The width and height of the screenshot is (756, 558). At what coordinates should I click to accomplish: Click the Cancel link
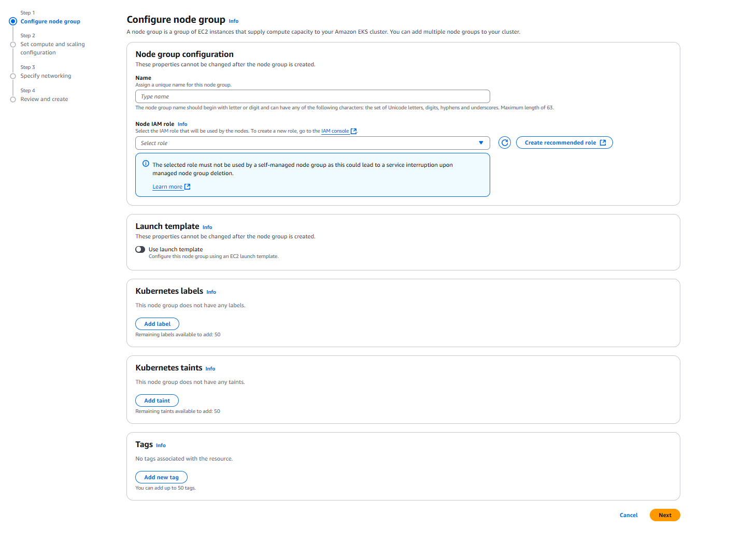click(629, 515)
